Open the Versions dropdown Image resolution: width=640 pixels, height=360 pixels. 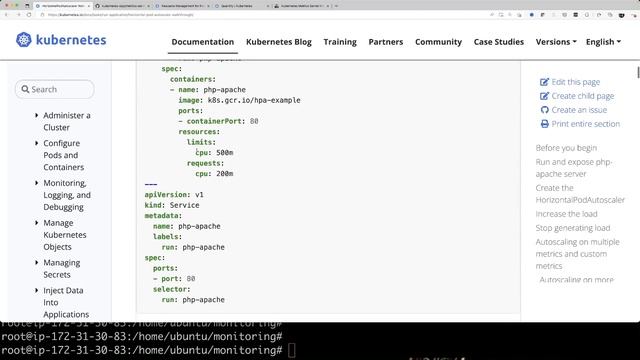(556, 42)
